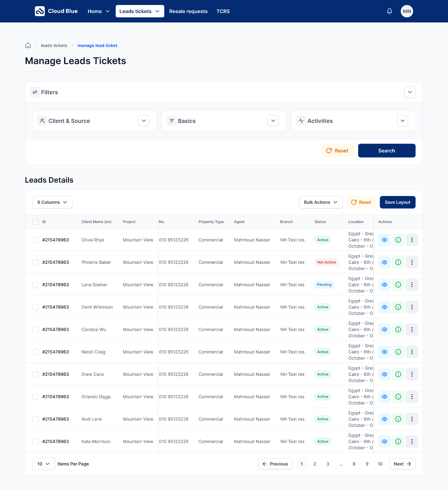Open the Leads tickets menu dropdown
This screenshot has width=448, height=490.
140,11
